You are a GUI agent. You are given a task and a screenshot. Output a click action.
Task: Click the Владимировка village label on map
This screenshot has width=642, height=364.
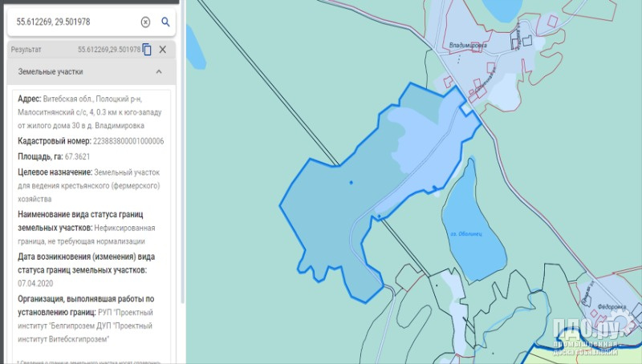click(x=469, y=46)
